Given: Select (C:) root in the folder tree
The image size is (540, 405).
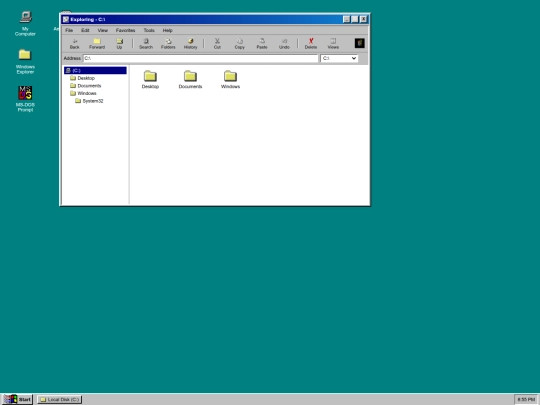Looking at the screenshot, I should point(95,70).
